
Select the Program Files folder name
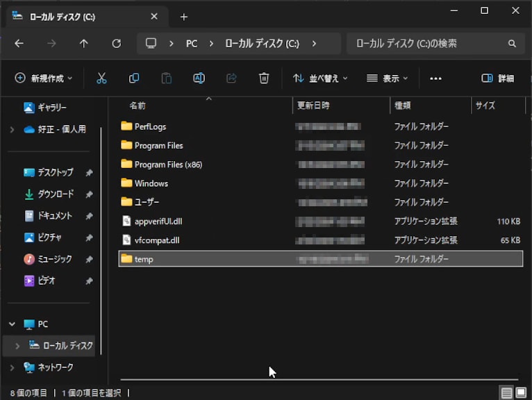click(159, 146)
